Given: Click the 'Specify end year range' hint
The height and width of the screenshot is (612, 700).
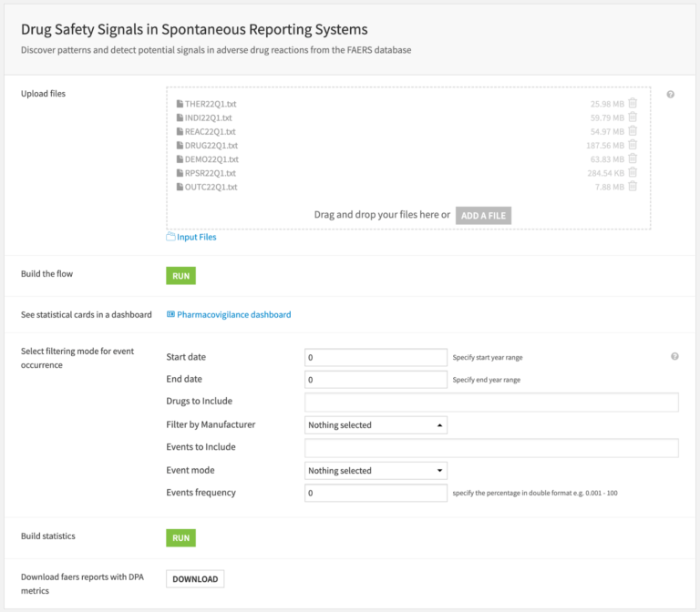Looking at the screenshot, I should pyautogui.click(x=487, y=380).
